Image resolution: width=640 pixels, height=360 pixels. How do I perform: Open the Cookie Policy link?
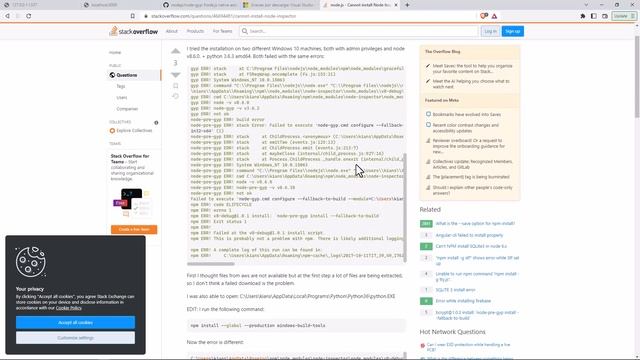click(69, 308)
